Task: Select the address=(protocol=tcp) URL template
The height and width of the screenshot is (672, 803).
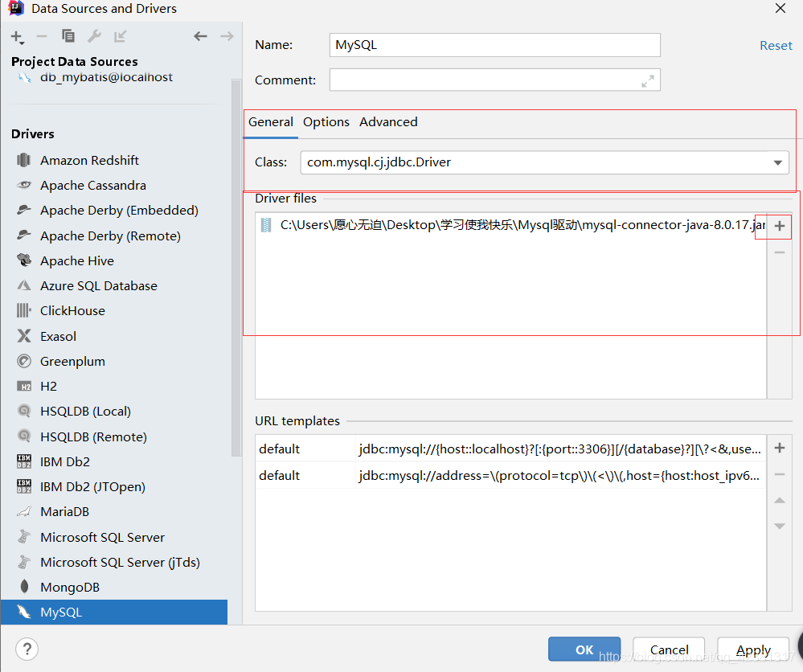Action: coord(510,476)
